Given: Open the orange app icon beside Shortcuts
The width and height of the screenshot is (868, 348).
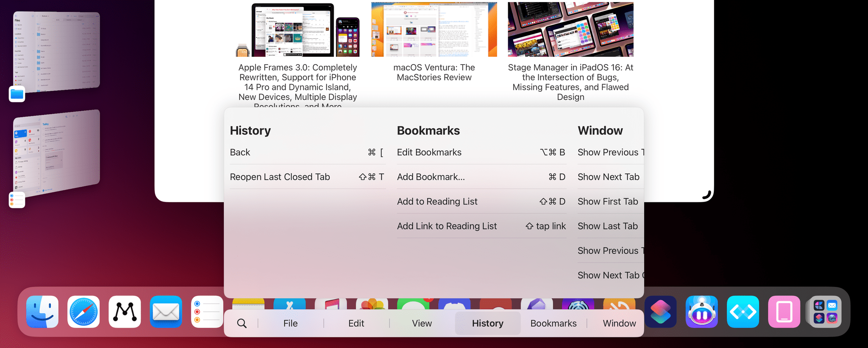Looking at the screenshot, I should pyautogui.click(x=619, y=304).
